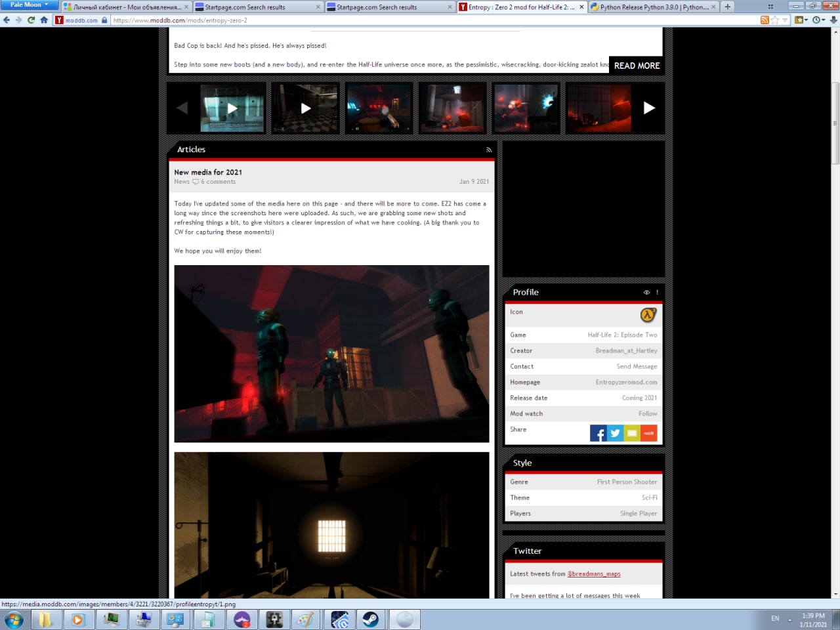This screenshot has height=630, width=840.
Task: Open the 6 comments link
Action: tap(218, 182)
